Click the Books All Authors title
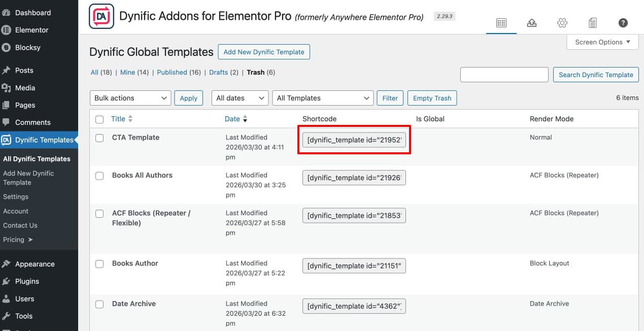644x331 pixels. click(142, 175)
